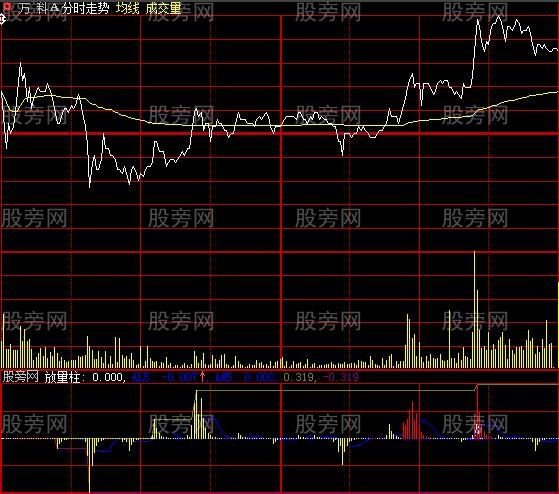
Task: Select the 成交量 legend label
Action: 163,8
